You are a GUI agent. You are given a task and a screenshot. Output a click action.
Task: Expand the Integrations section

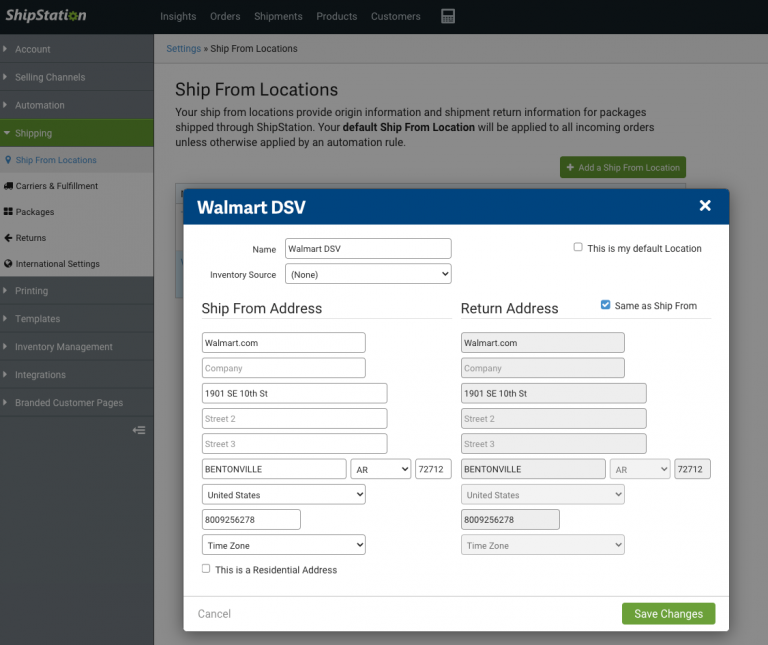click(x=76, y=374)
